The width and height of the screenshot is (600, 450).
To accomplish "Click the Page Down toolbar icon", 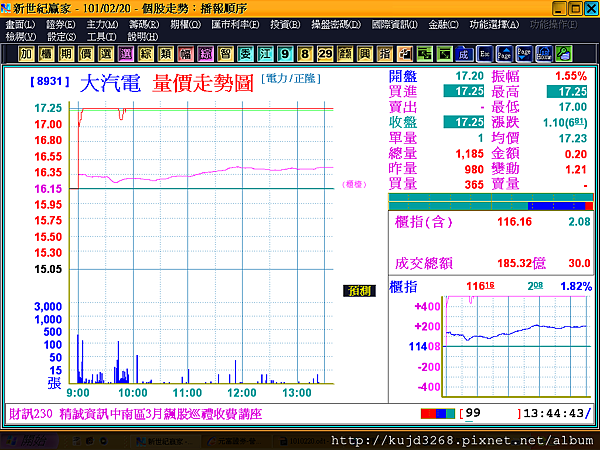I will coord(524,54).
